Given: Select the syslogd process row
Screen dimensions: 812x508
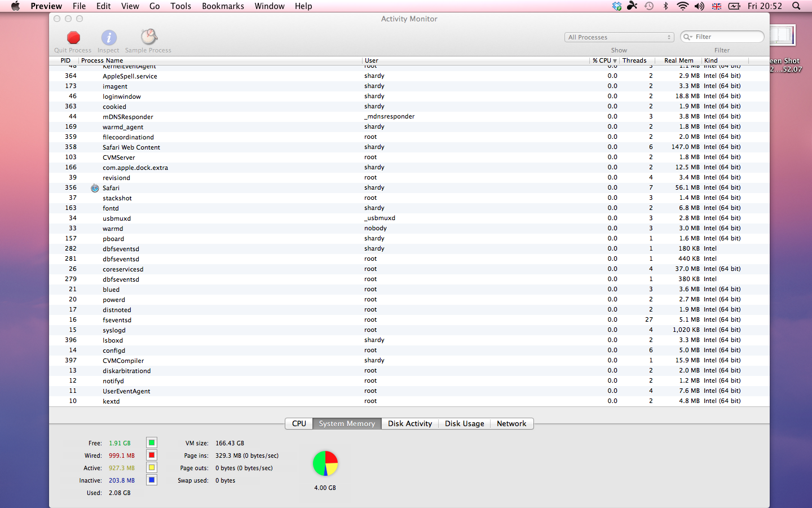Looking at the screenshot, I should pos(409,330).
